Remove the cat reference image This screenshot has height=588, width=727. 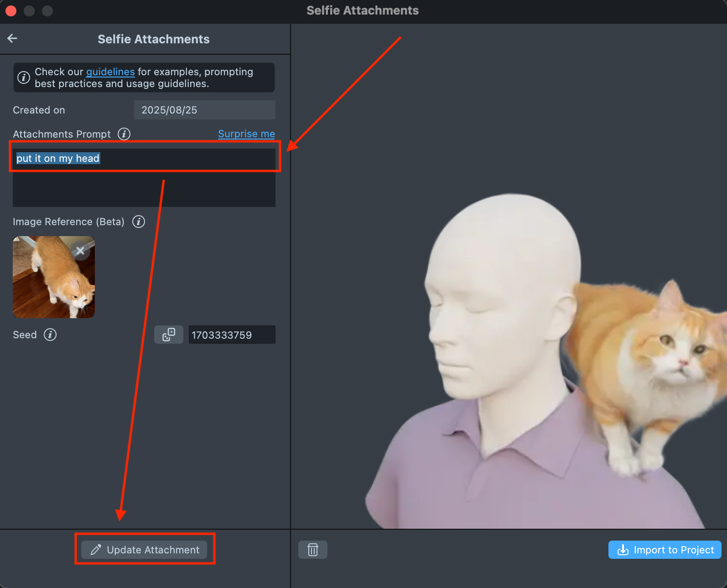click(x=80, y=251)
